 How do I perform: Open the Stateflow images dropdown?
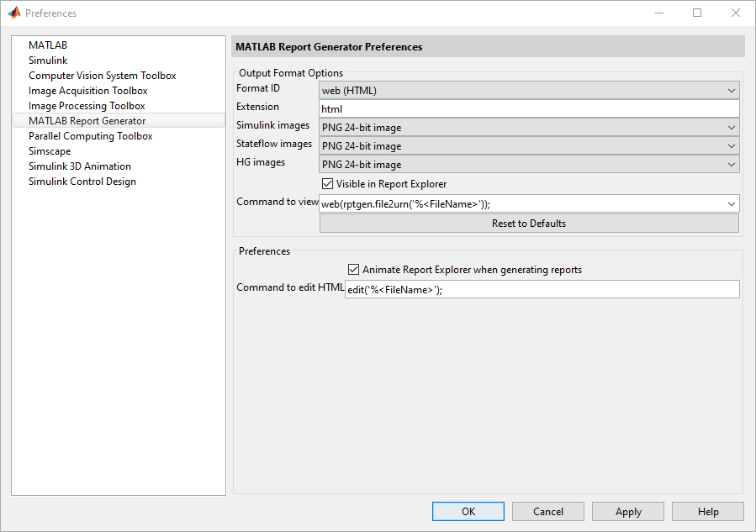pyautogui.click(x=731, y=146)
